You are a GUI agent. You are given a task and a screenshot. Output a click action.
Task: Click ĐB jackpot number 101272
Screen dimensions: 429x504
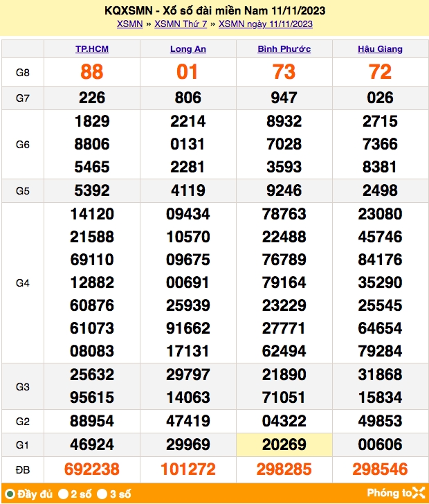[188, 469]
